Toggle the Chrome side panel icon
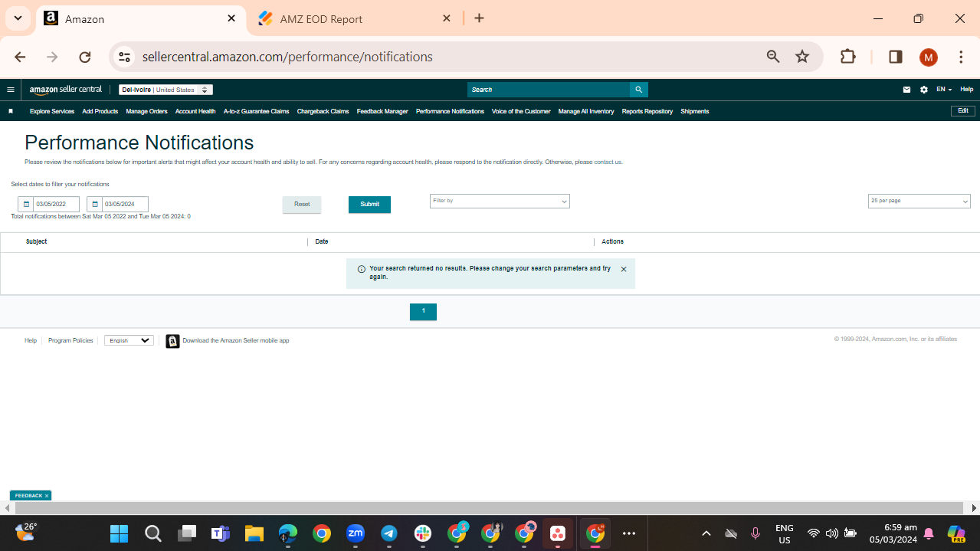 pyautogui.click(x=895, y=57)
